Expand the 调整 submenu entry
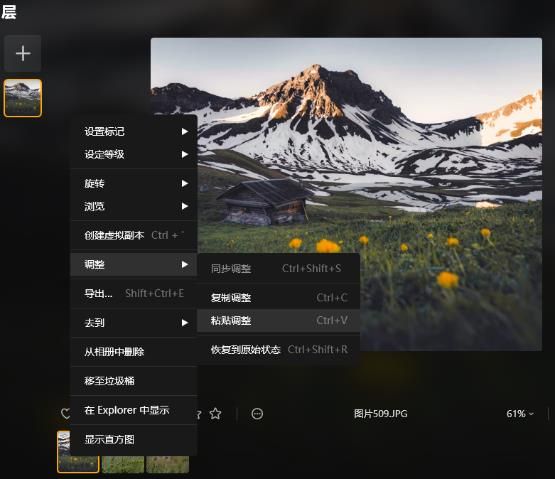 (x=134, y=264)
